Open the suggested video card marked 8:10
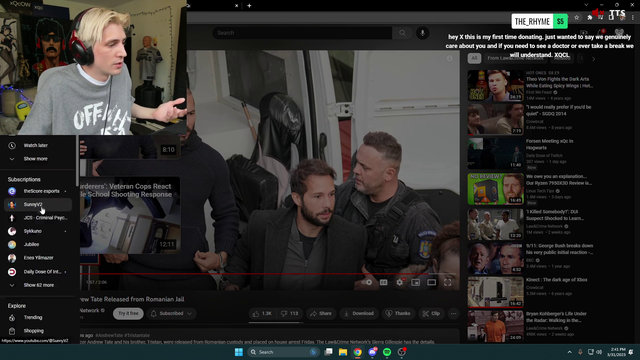 (x=130, y=147)
